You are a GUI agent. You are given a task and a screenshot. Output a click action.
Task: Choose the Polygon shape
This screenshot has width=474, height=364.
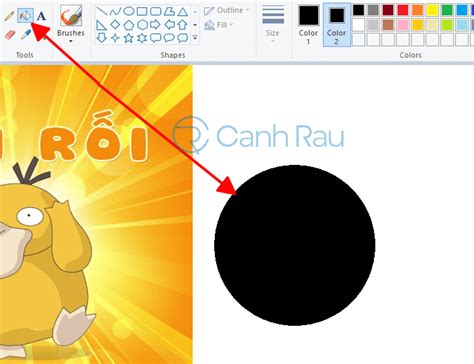coord(169,12)
